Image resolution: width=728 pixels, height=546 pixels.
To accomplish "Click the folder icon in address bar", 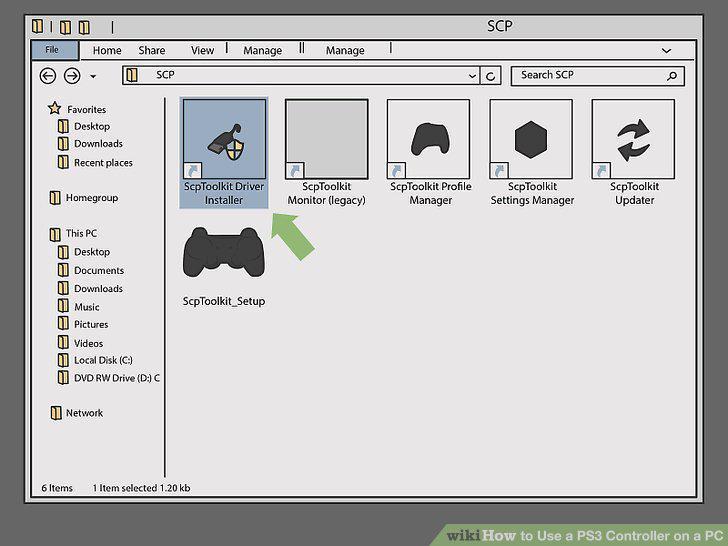I will pos(132,75).
